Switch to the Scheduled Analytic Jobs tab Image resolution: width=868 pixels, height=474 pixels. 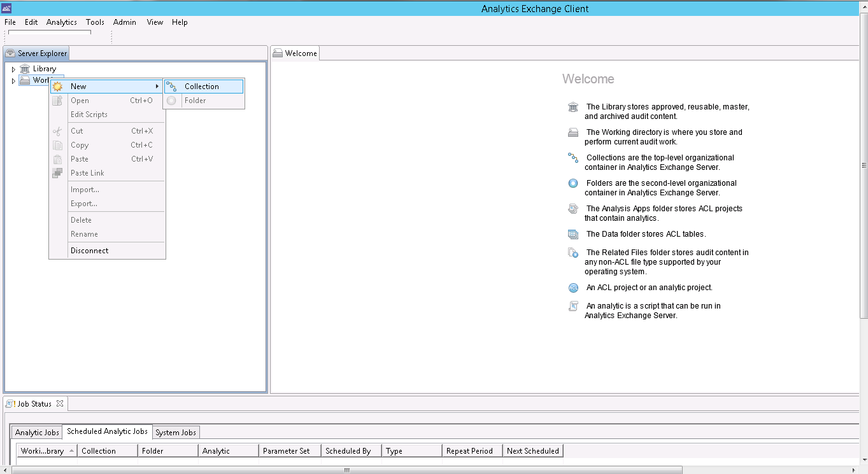point(107,431)
